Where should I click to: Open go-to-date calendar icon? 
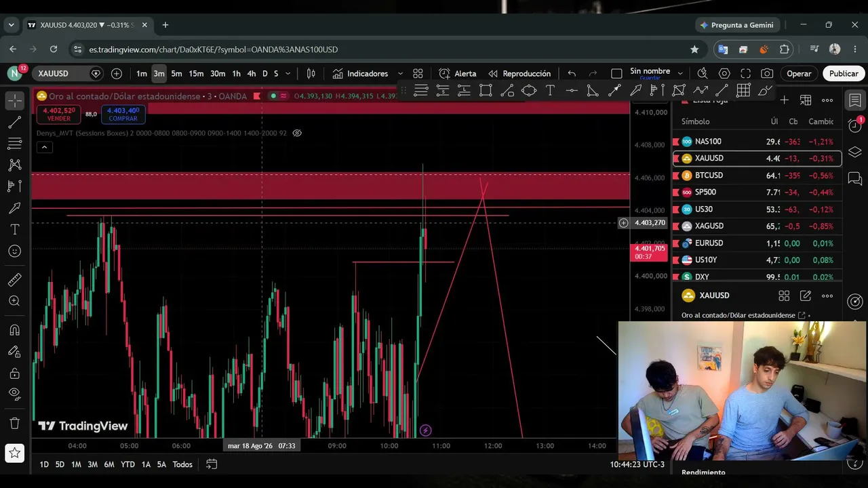[212, 464]
